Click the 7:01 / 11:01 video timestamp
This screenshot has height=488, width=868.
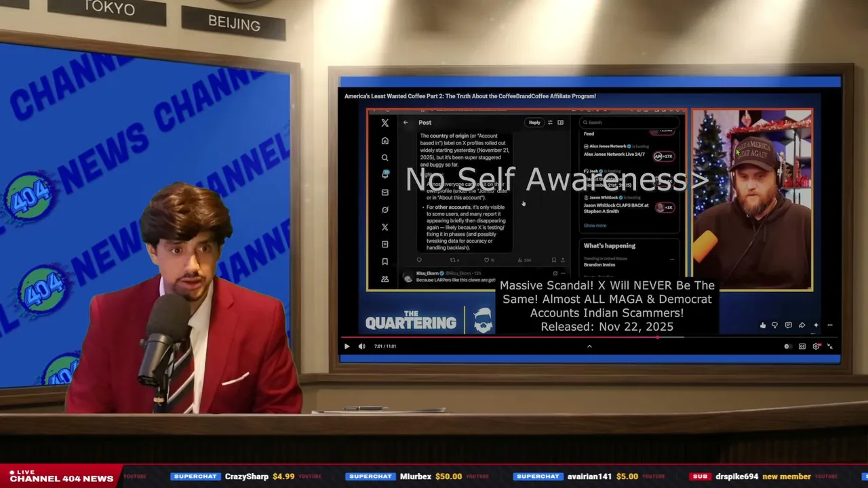385,346
